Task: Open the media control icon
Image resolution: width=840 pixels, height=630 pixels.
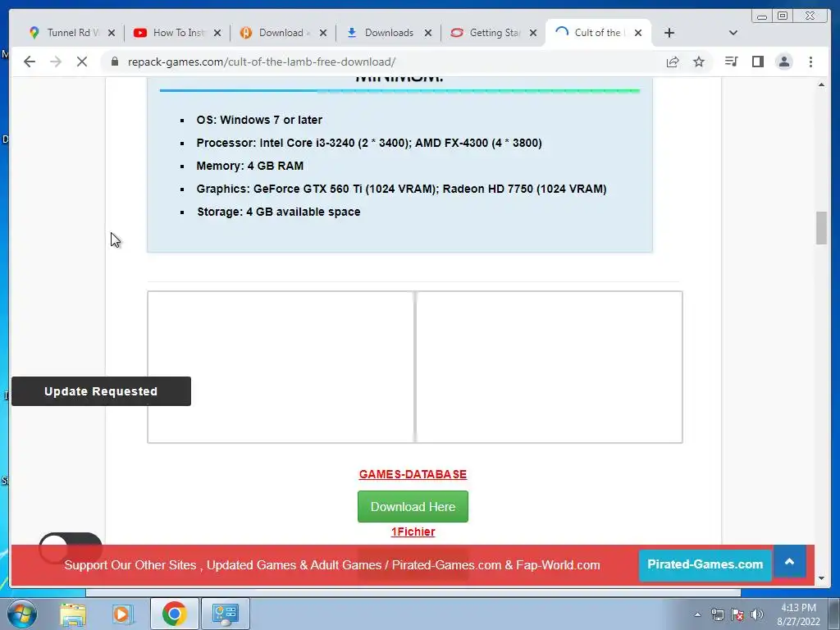Action: point(731,62)
